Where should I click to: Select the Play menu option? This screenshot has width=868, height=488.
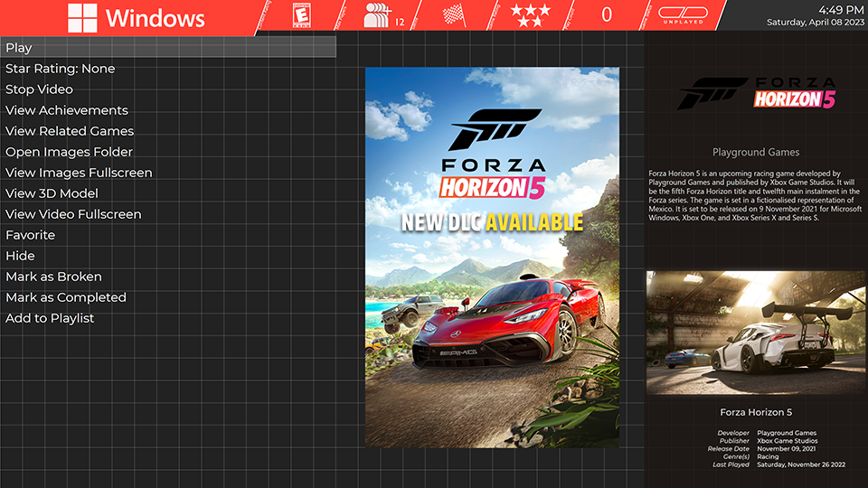(168, 47)
